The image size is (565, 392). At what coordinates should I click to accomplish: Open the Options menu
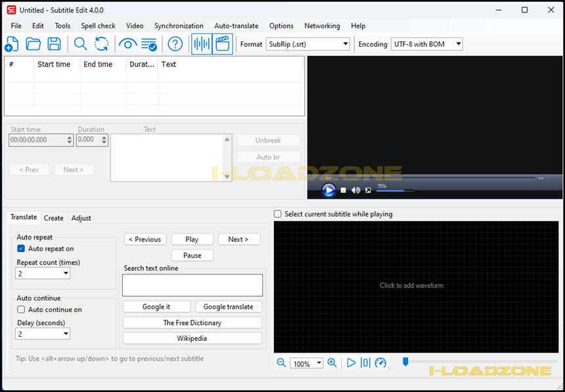point(281,26)
